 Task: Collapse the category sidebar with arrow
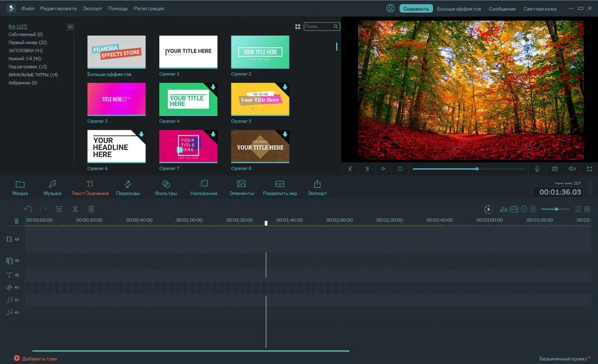click(x=70, y=27)
